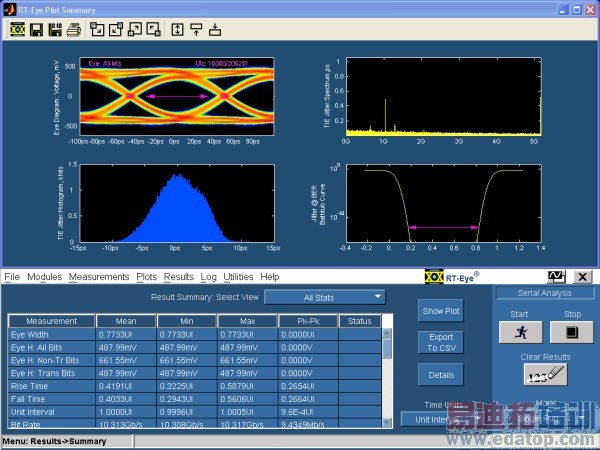Select the Eye Width row in table
The height and width of the screenshot is (450, 600).
(x=50, y=335)
